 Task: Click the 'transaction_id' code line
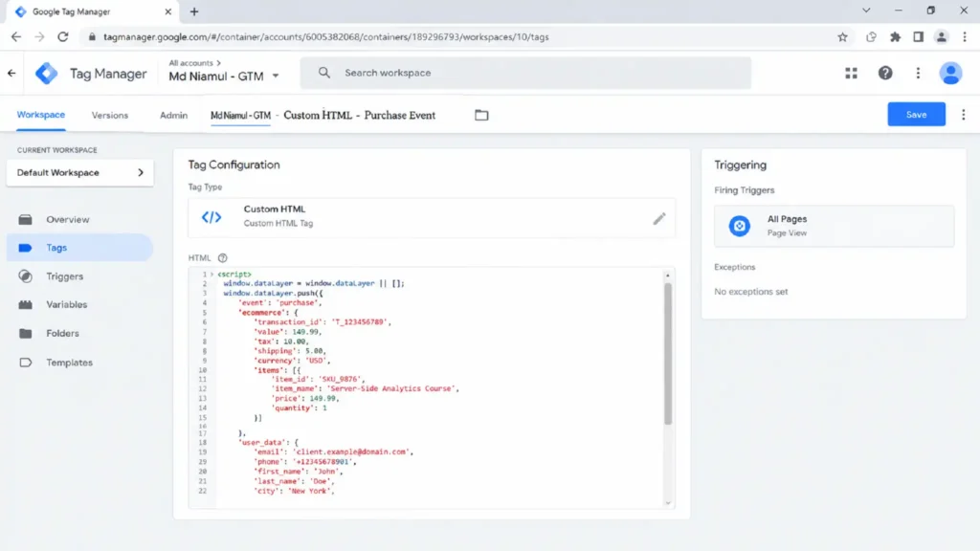(x=323, y=321)
